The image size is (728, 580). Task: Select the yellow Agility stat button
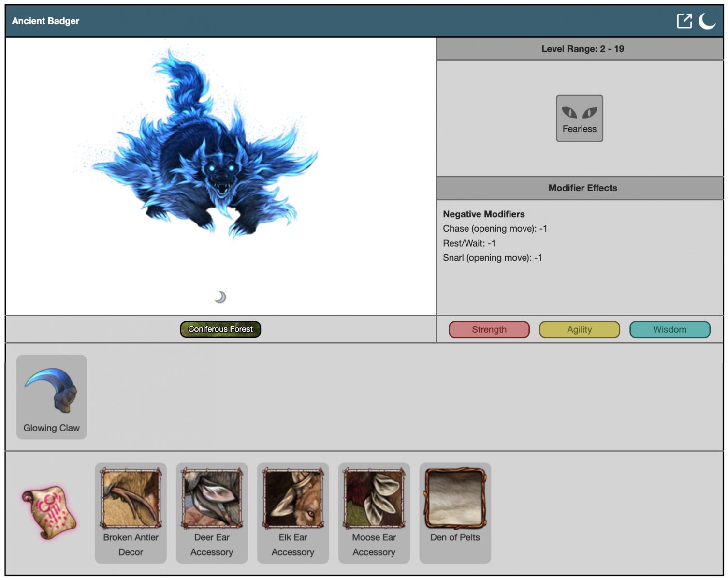[x=579, y=329]
